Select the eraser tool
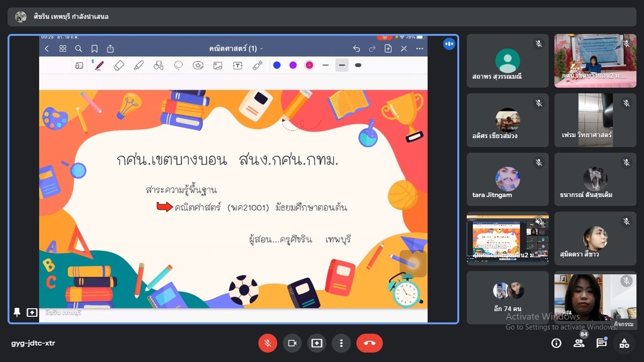 (119, 65)
